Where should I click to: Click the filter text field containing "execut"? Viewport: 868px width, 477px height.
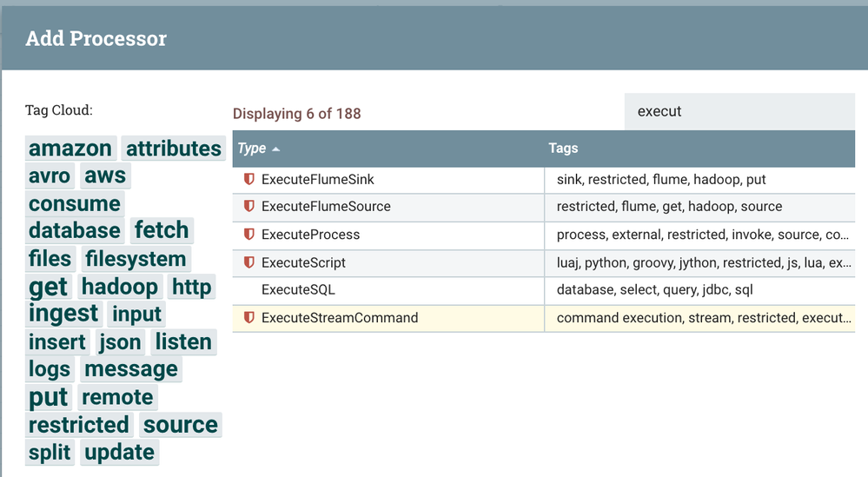click(x=739, y=111)
